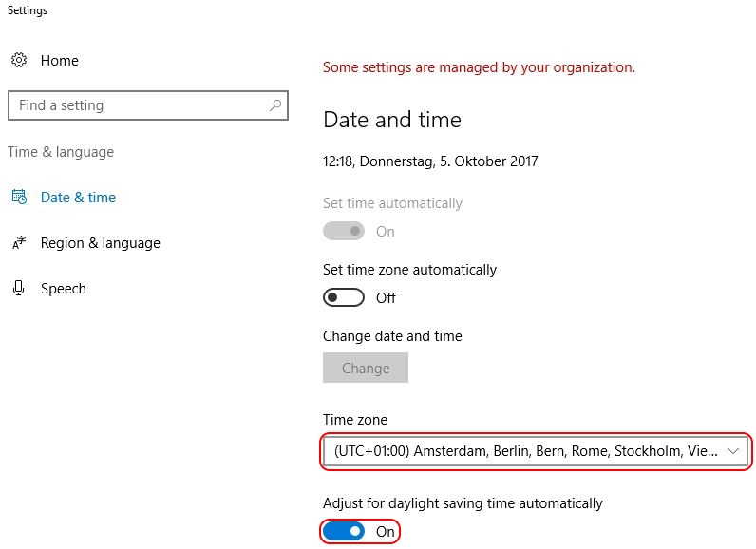Click the current date '12:18, Donnerstag, 5. Oktober 2017'
This screenshot has height=549, width=756.
pyautogui.click(x=430, y=161)
